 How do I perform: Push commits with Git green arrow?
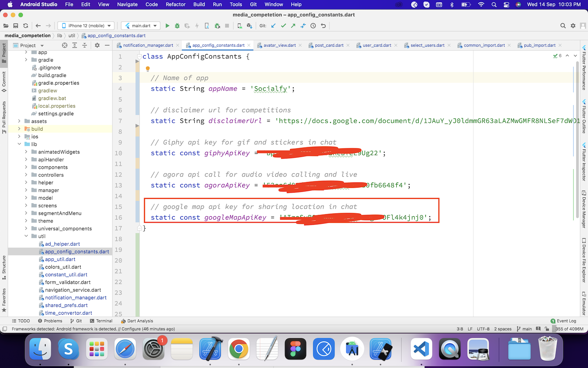(293, 26)
